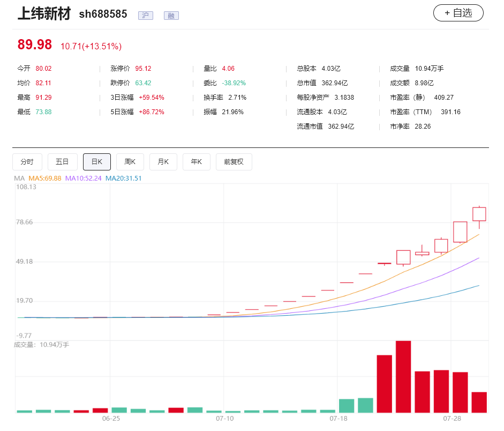Select the 日K chart tab
The image size is (504, 431).
(x=97, y=162)
